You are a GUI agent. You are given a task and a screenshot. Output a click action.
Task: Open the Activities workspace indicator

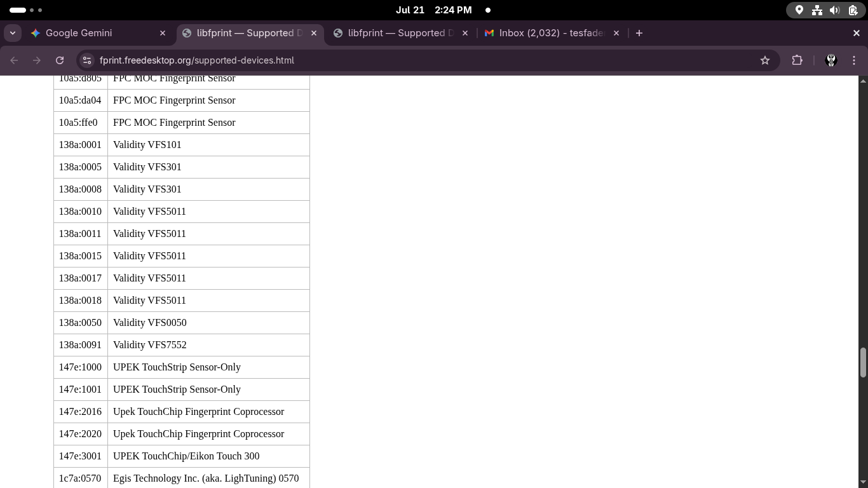(26, 10)
